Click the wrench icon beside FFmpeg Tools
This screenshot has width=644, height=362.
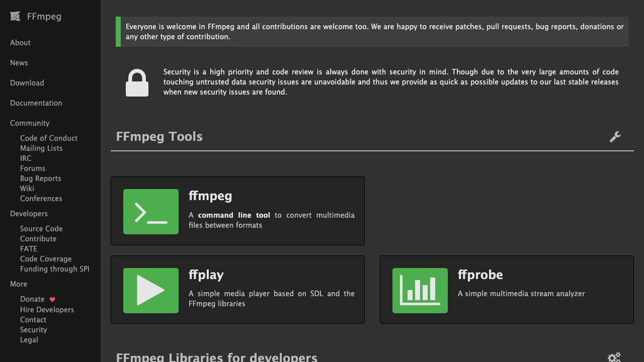click(x=615, y=137)
